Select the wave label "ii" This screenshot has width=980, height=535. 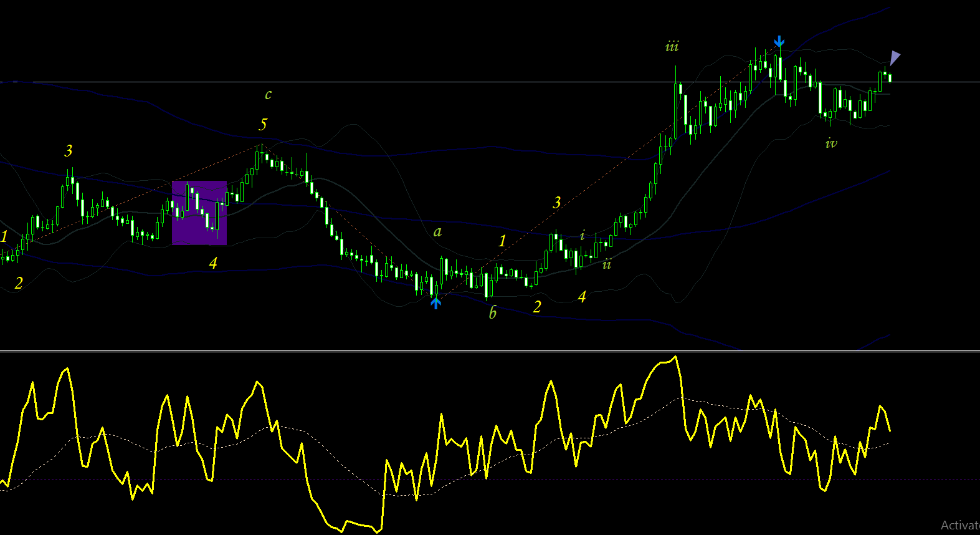click(607, 264)
